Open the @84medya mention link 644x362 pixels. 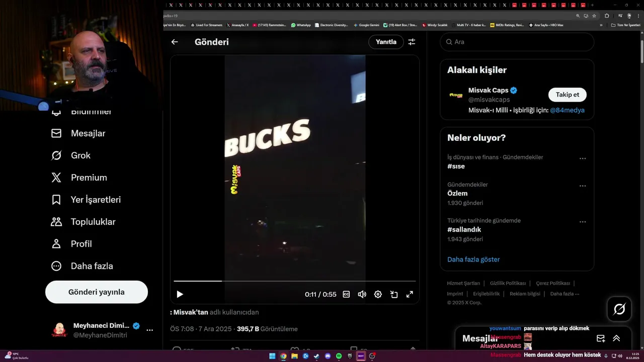point(567,110)
